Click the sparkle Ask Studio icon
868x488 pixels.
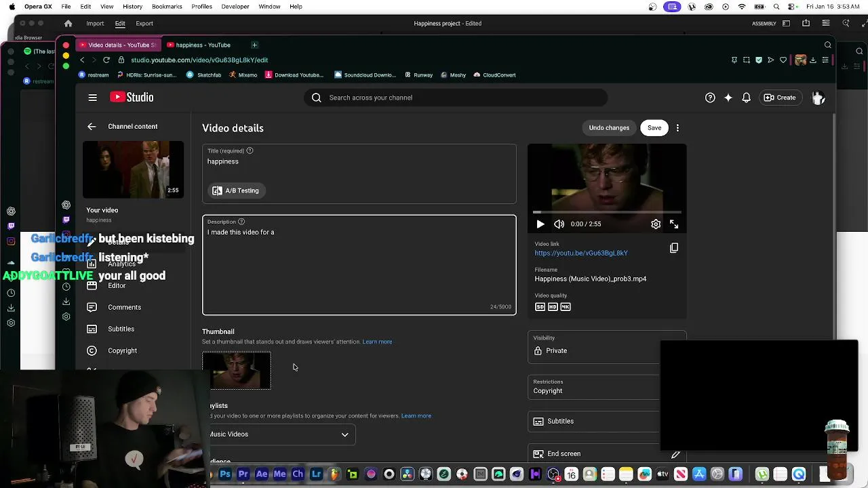tap(728, 98)
